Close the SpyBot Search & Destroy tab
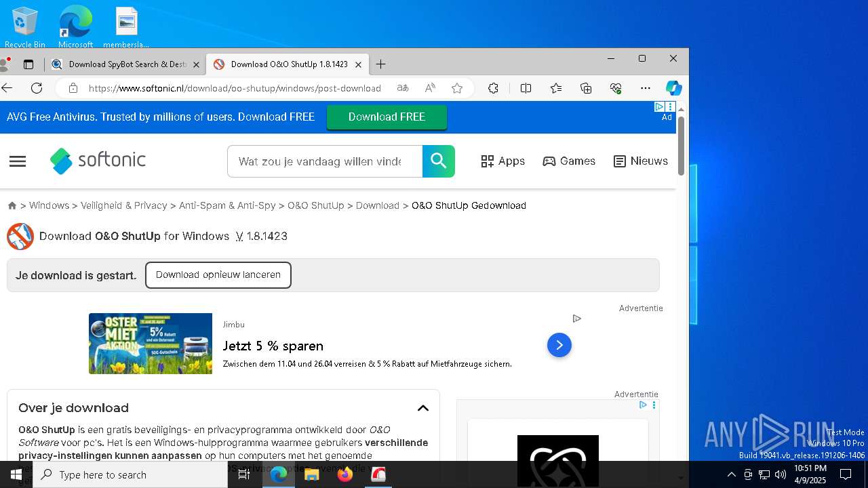 (197, 64)
